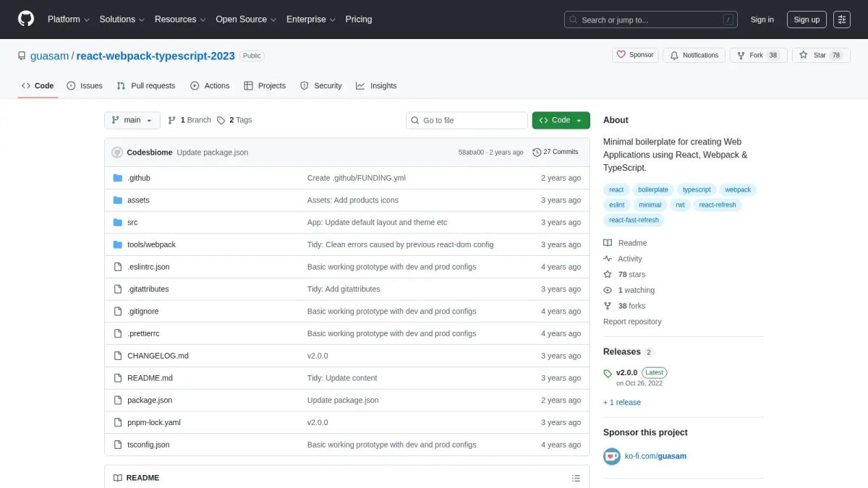
Task: Click the magnifier icon in Go to file
Action: point(415,121)
